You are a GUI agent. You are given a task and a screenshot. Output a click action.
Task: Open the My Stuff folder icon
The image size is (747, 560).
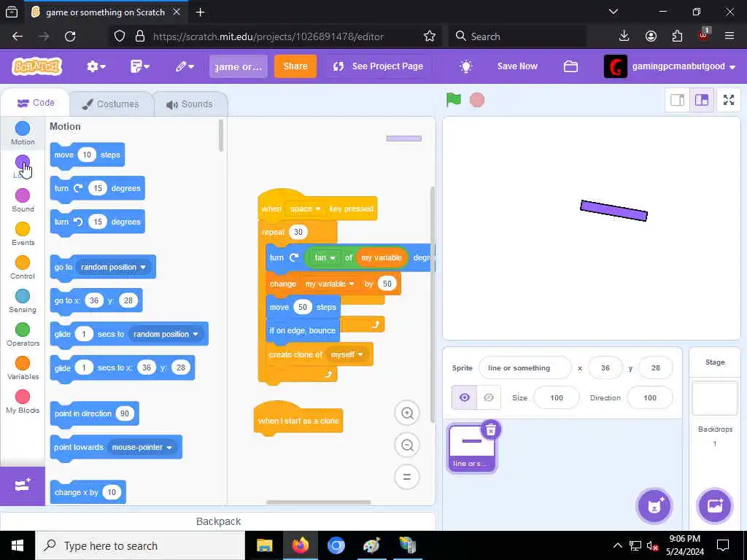click(x=570, y=66)
